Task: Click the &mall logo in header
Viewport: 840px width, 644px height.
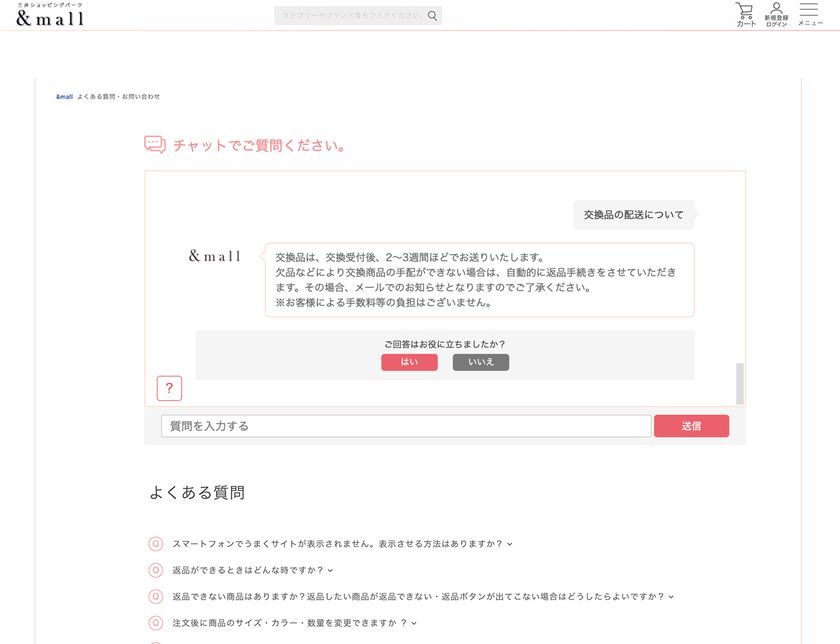Action: [50, 15]
